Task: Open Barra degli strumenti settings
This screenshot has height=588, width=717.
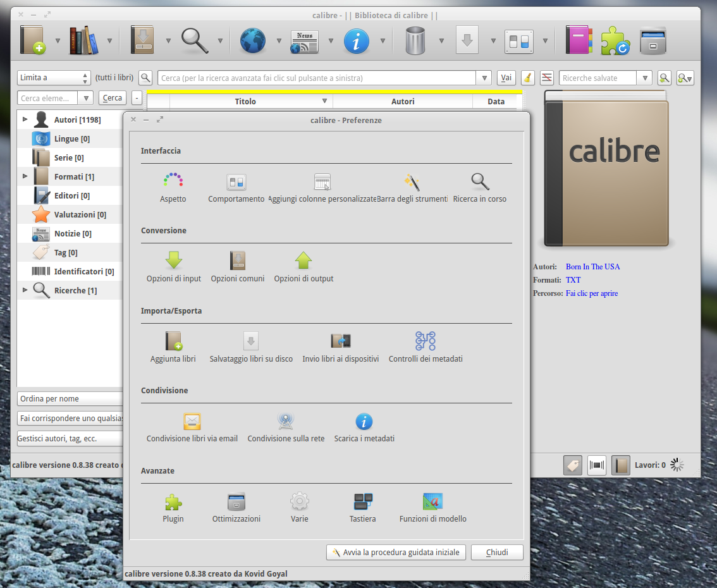Action: 412,188
